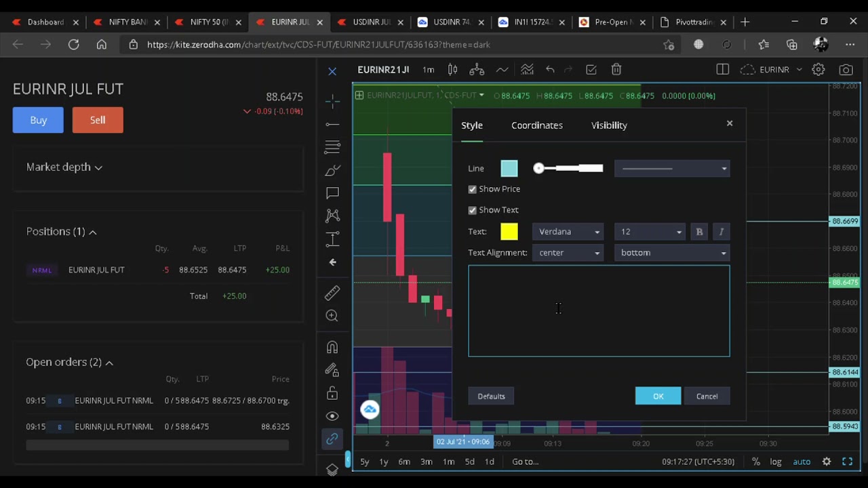Toggle magnet mode for drawings
The width and height of the screenshot is (868, 488).
point(332,347)
